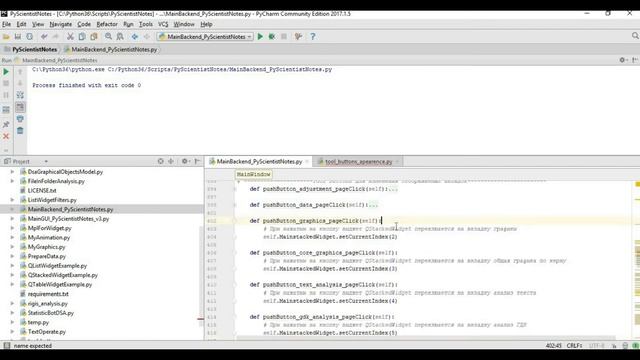Image resolution: width=640 pixels, height=360 pixels.
Task: Open the VCS menu
Action: [163, 24]
